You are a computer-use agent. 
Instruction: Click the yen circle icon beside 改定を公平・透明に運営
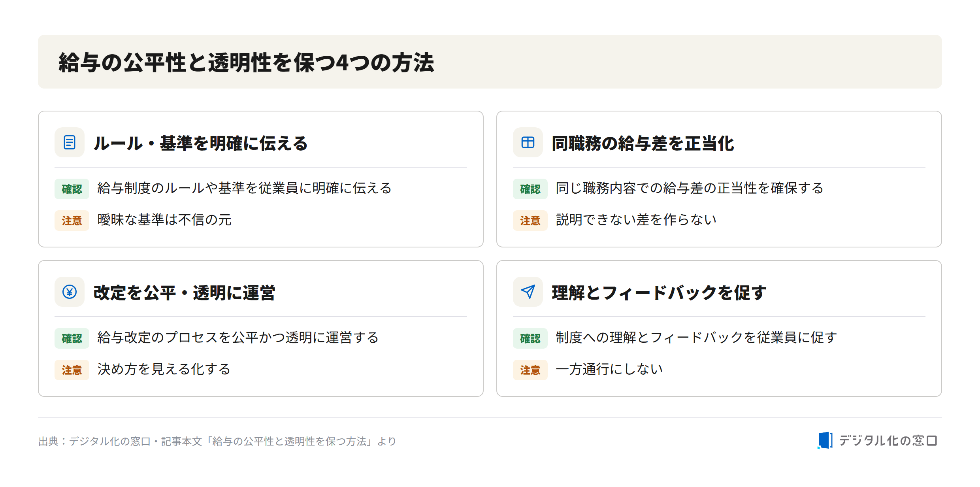coord(70,292)
